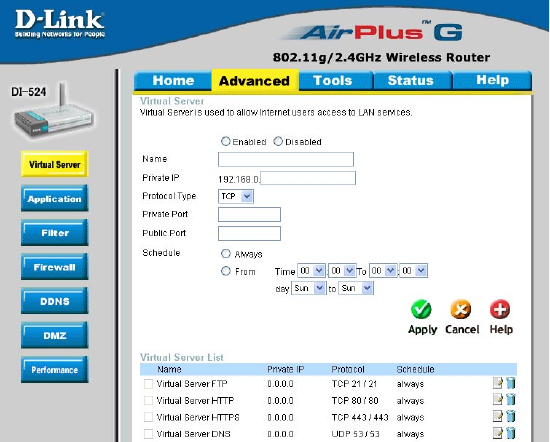This screenshot has height=442, width=550.
Task: Open the first Time hour dropdown
Action: pyautogui.click(x=311, y=271)
